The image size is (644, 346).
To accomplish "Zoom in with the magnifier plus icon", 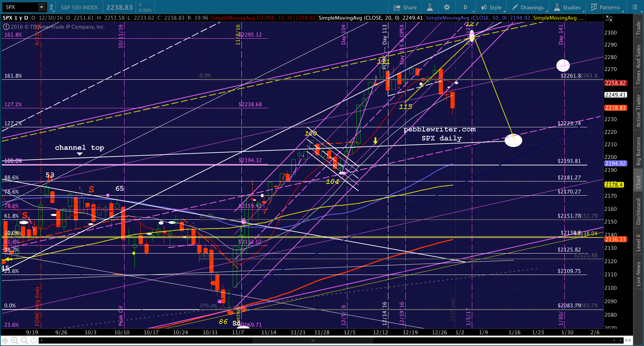I will (x=14, y=340).
